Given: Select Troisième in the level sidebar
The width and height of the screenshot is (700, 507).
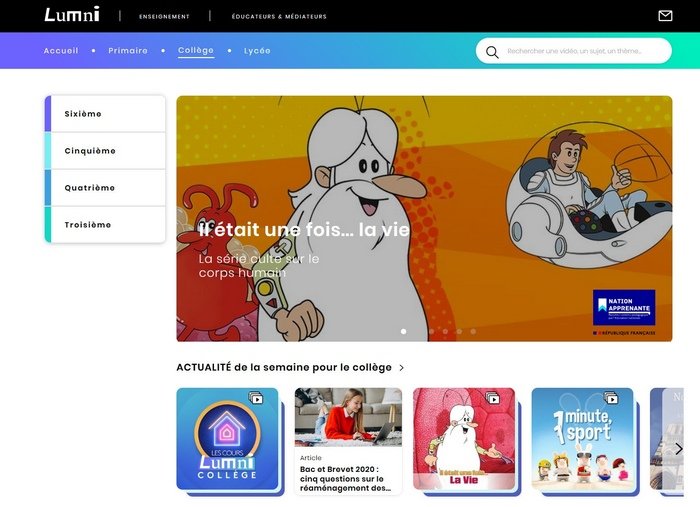Looking at the screenshot, I should (105, 224).
